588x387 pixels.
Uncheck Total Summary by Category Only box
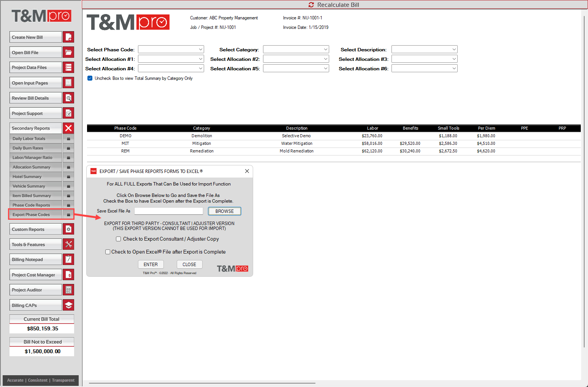[x=90, y=78]
